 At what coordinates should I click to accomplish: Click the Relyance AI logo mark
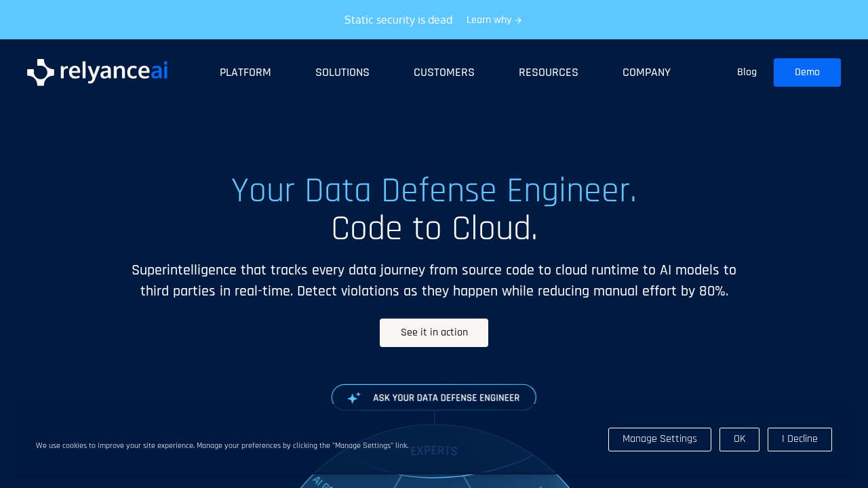41,73
